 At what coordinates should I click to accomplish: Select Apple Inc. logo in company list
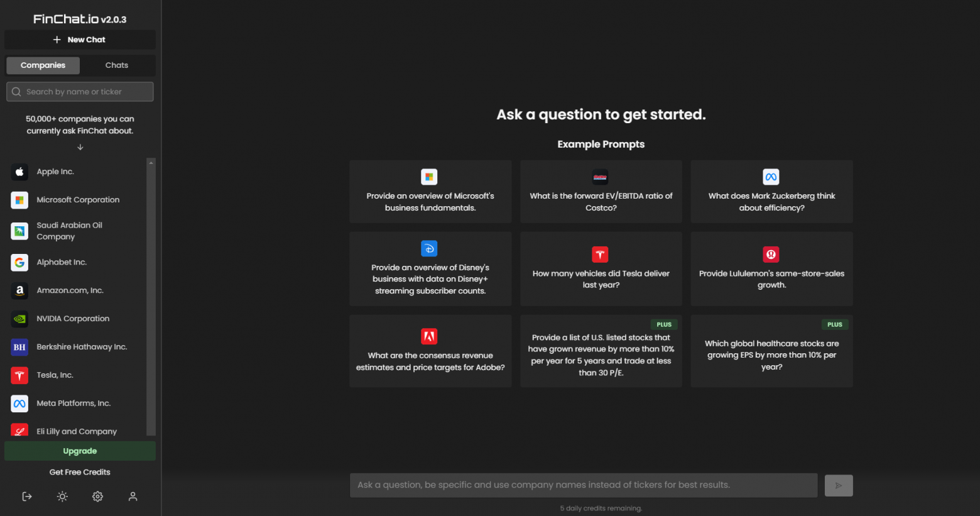19,172
